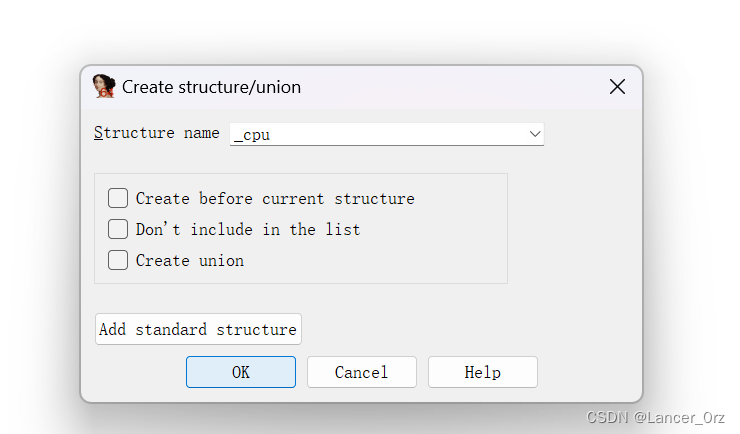Close the Create structure/union dialog
Image resolution: width=740 pixels, height=434 pixels.
click(617, 87)
